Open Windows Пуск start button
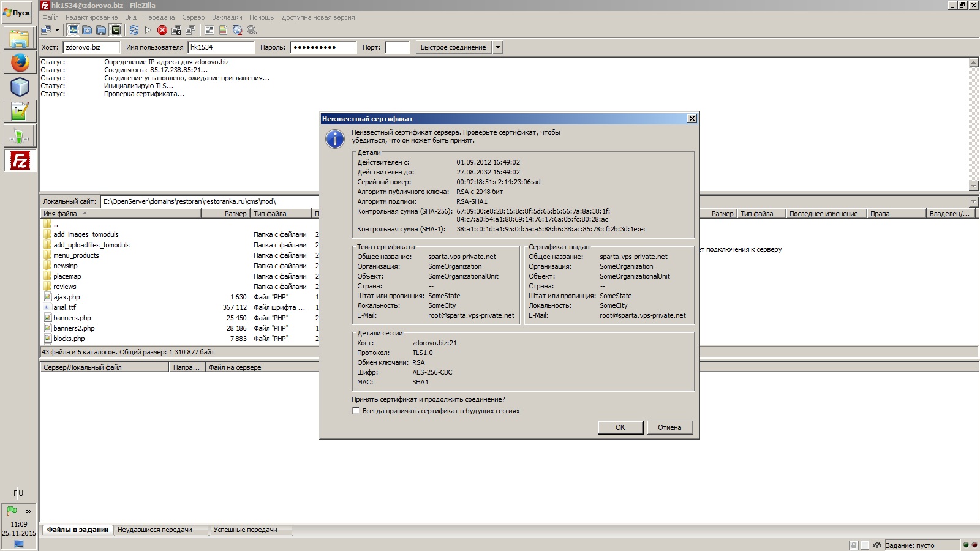 click(x=17, y=12)
